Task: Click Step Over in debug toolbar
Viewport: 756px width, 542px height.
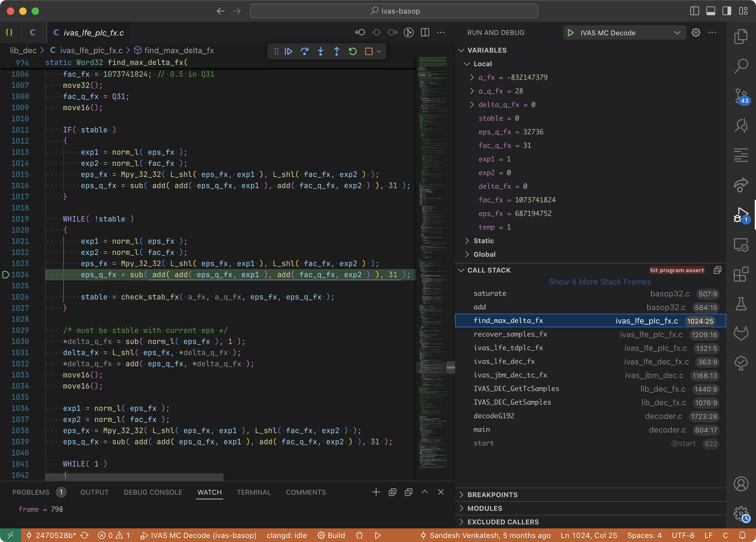Action: coord(304,51)
